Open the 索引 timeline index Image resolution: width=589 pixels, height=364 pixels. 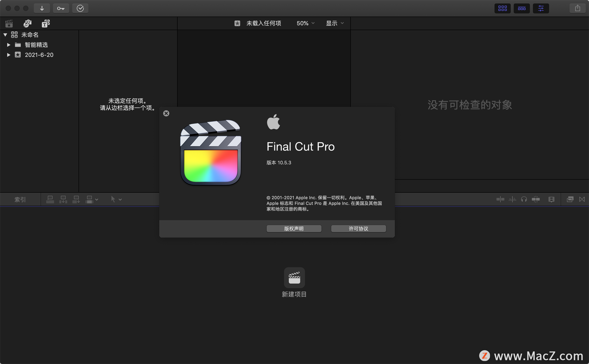(20, 199)
